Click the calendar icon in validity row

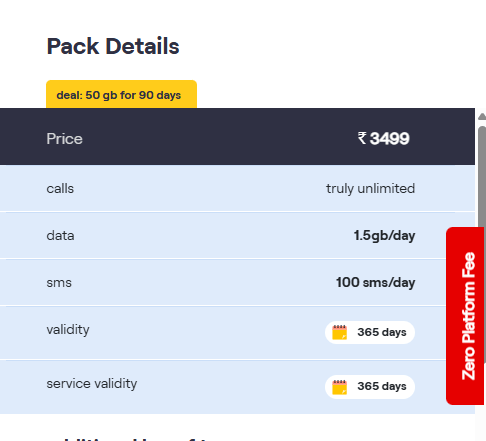pyautogui.click(x=340, y=332)
